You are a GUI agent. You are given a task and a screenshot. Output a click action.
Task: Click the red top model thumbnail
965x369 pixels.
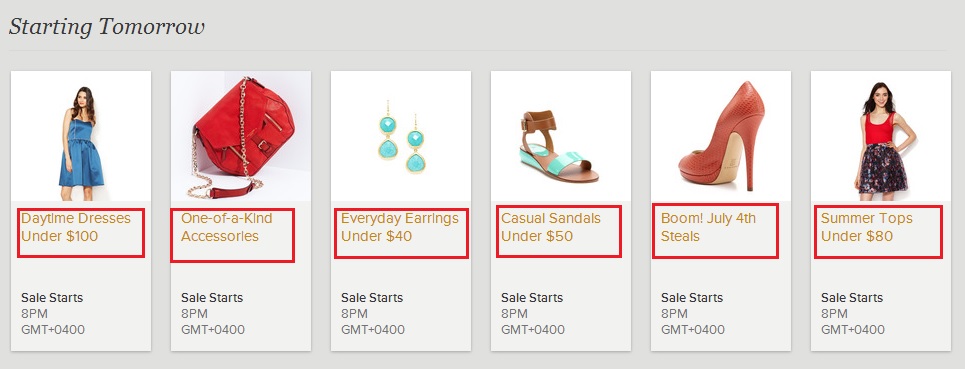(881, 136)
